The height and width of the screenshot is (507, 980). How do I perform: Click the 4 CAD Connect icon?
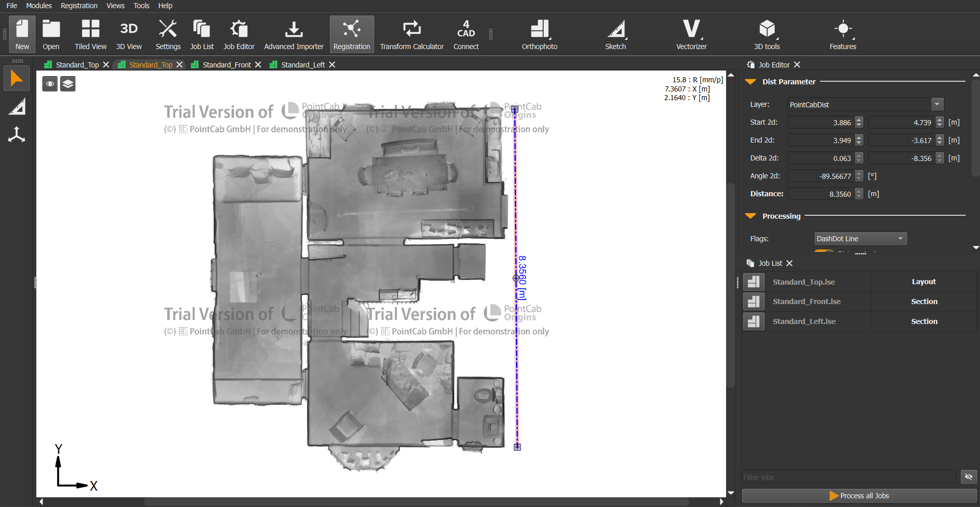pos(466,34)
